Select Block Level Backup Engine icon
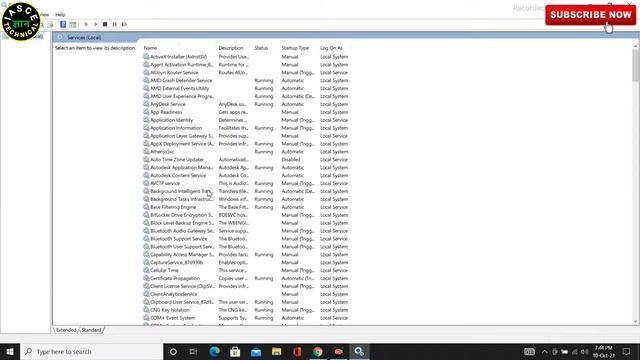Image resolution: width=640 pixels, height=360 pixels. coord(146,222)
